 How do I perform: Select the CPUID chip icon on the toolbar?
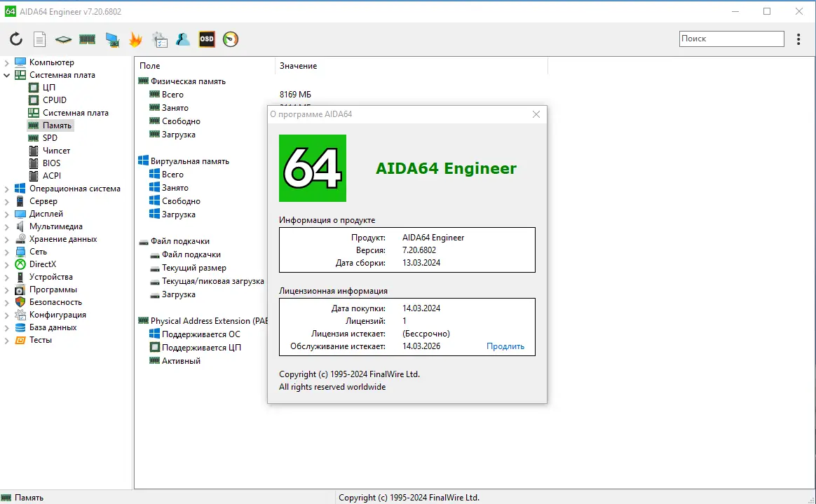pyautogui.click(x=62, y=39)
